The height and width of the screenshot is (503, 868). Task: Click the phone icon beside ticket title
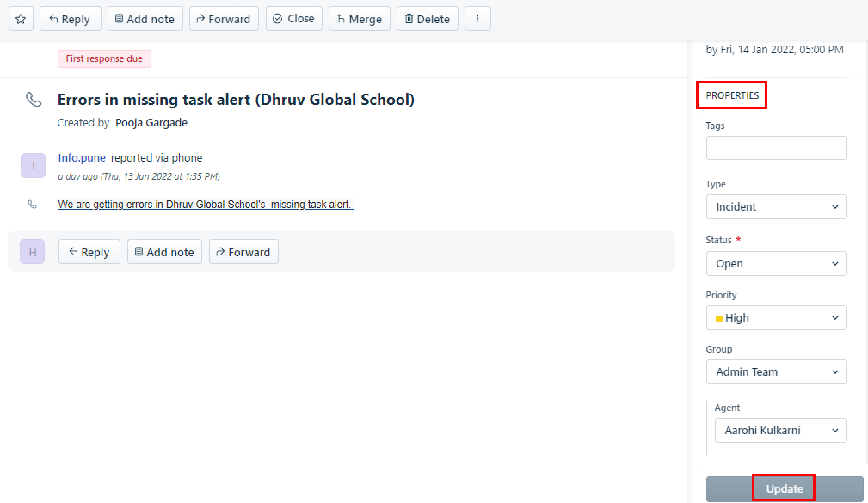[34, 100]
